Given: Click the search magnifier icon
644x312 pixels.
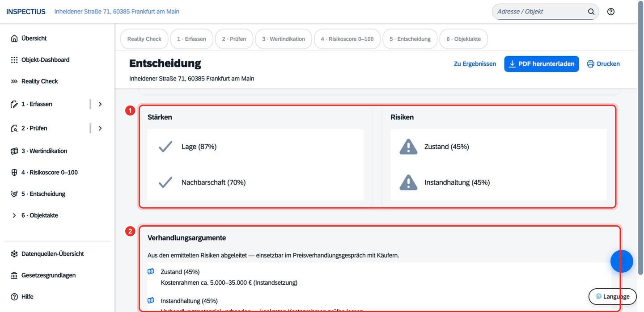Looking at the screenshot, I should click(x=591, y=12).
